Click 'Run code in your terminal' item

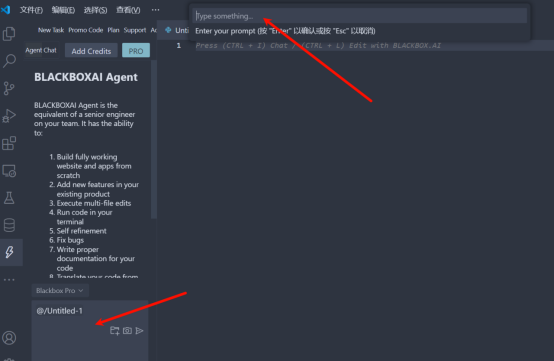tap(84, 217)
